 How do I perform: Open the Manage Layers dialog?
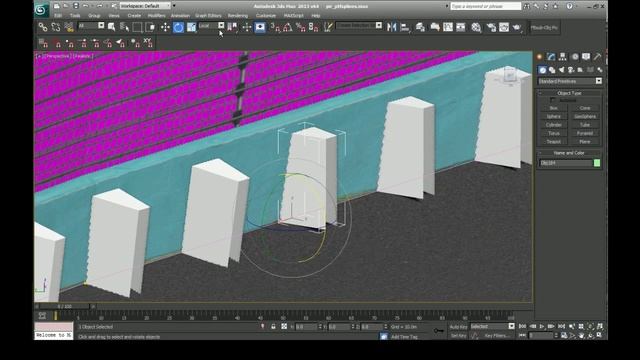420,27
